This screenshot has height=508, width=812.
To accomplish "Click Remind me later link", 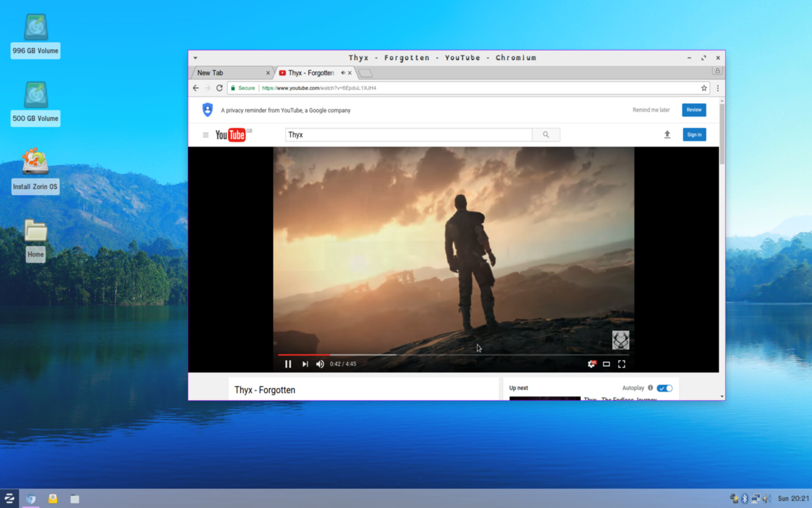I will pyautogui.click(x=651, y=110).
